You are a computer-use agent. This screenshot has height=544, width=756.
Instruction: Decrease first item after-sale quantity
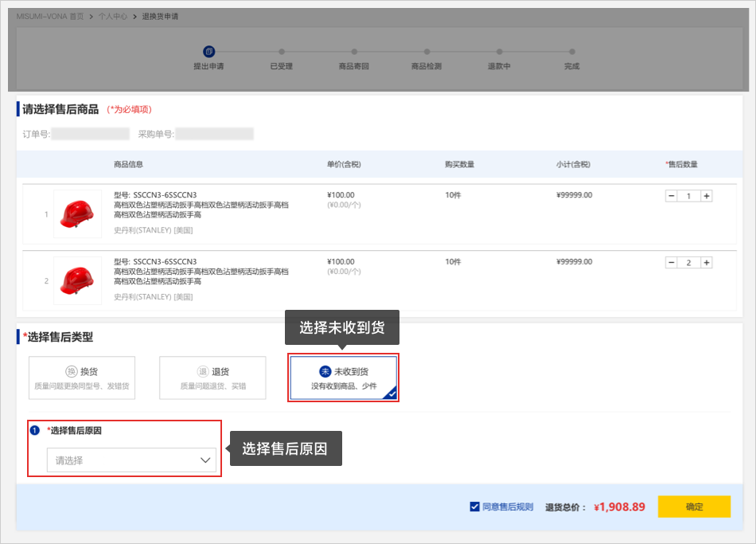[x=671, y=196]
